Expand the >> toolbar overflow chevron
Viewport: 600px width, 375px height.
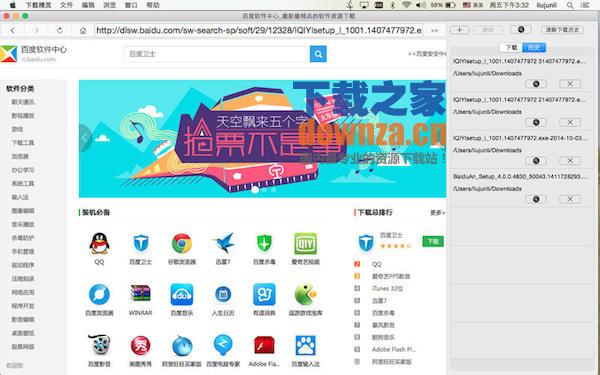[435, 30]
